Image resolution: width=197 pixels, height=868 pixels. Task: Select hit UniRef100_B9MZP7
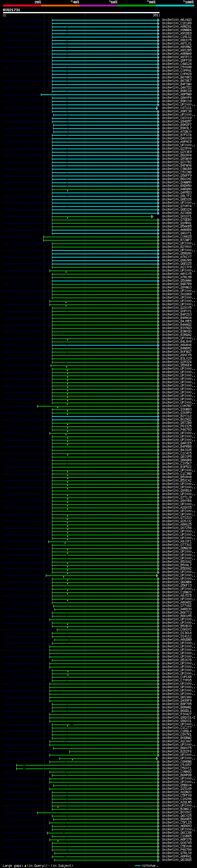tap(177, 125)
